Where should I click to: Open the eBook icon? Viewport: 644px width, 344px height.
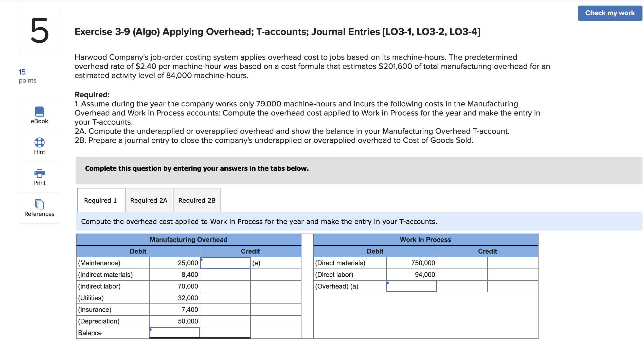39,112
